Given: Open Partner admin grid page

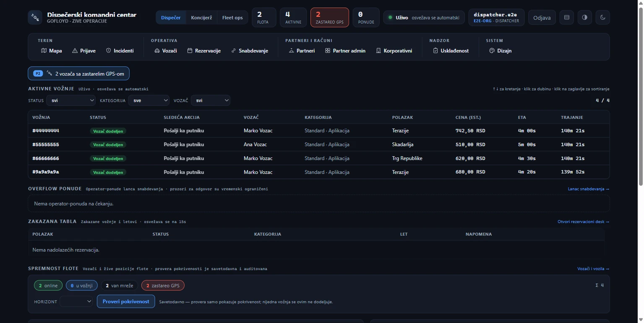Looking at the screenshot, I should [345, 51].
